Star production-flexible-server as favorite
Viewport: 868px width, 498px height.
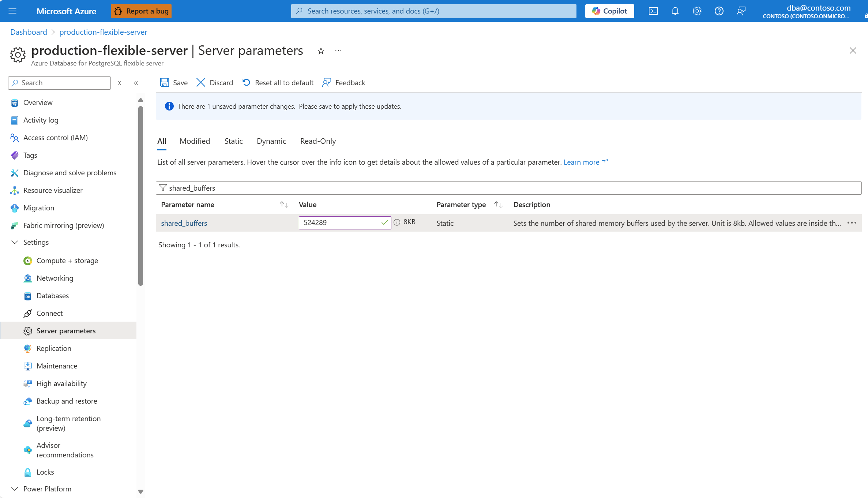click(x=321, y=51)
